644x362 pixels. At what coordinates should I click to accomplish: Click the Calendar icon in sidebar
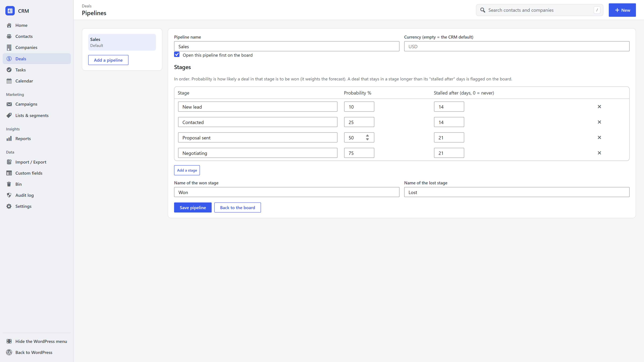pos(9,81)
